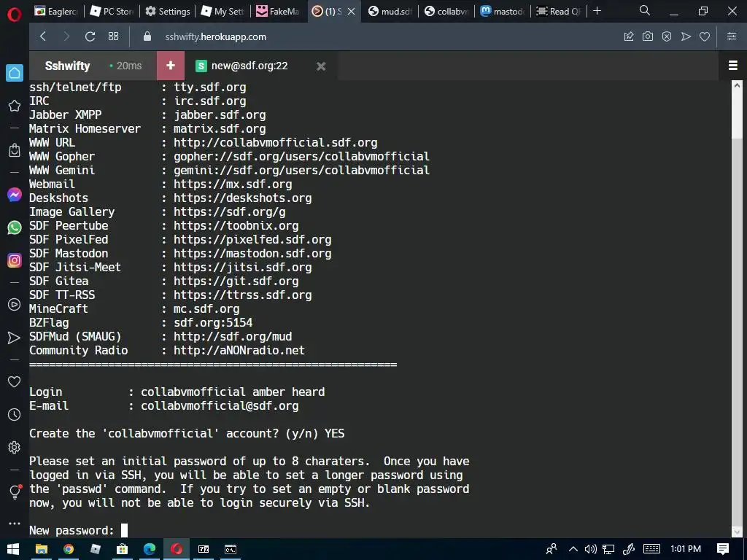This screenshot has height=560, width=747.
Task: Show hidden system tray icons
Action: pyautogui.click(x=573, y=549)
